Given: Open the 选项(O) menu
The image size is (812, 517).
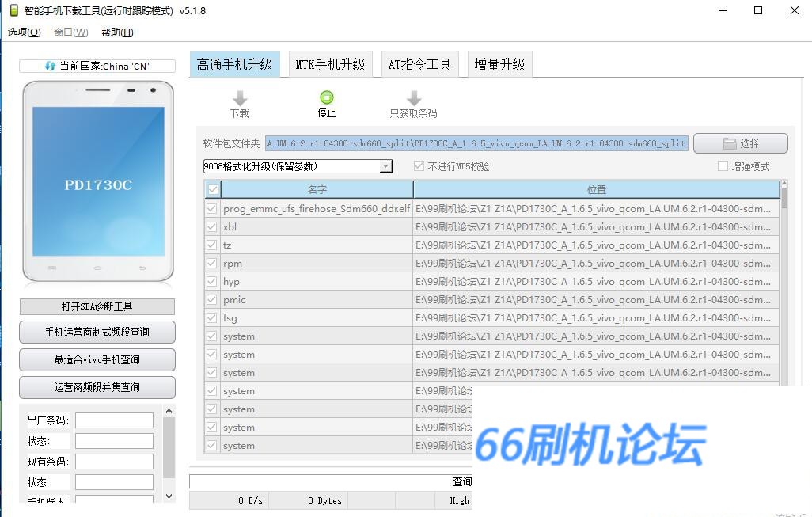Looking at the screenshot, I should click(x=24, y=32).
